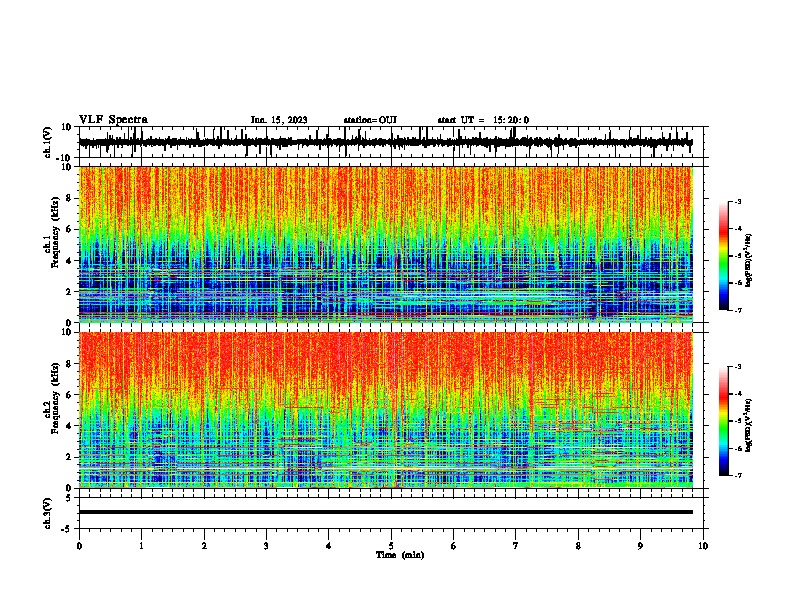Click the "5" tick on ch.3(V) axis
The height and width of the screenshot is (612, 792).
tap(70, 498)
